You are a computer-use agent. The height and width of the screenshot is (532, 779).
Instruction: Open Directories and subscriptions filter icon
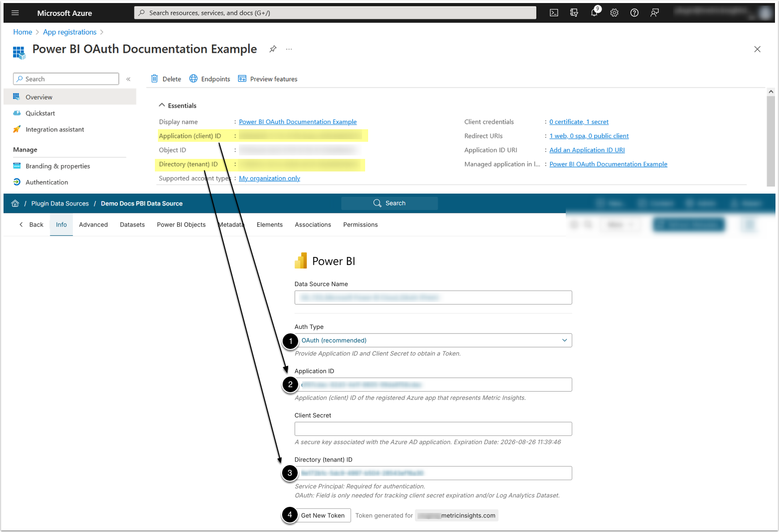[x=574, y=13]
